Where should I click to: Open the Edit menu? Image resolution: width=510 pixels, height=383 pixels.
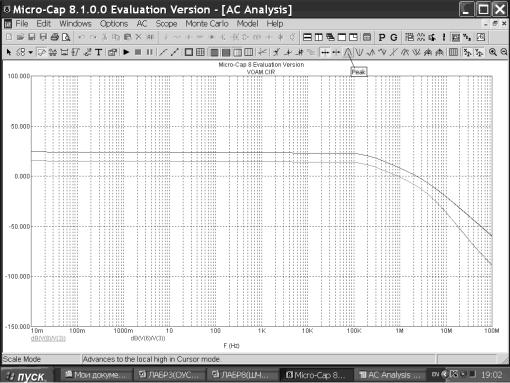44,24
